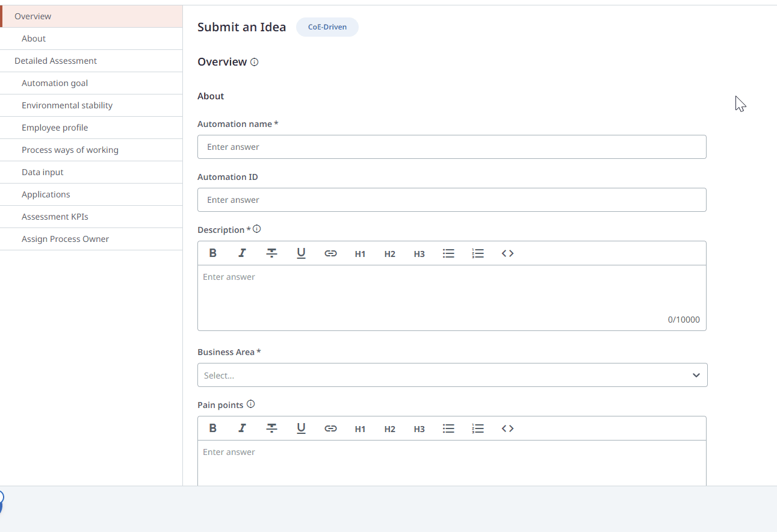Open Detailed Assessment in sidebar
This screenshot has height=532, width=777.
[91, 61]
